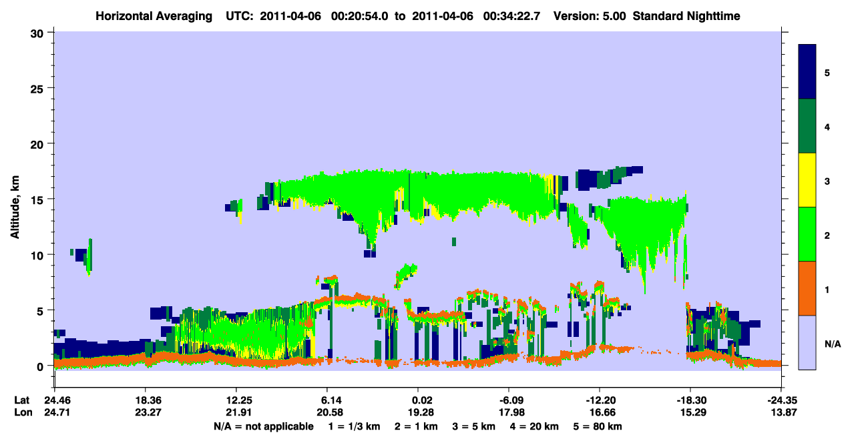
Task: Click the latitude value -12.20
Action: [600, 400]
